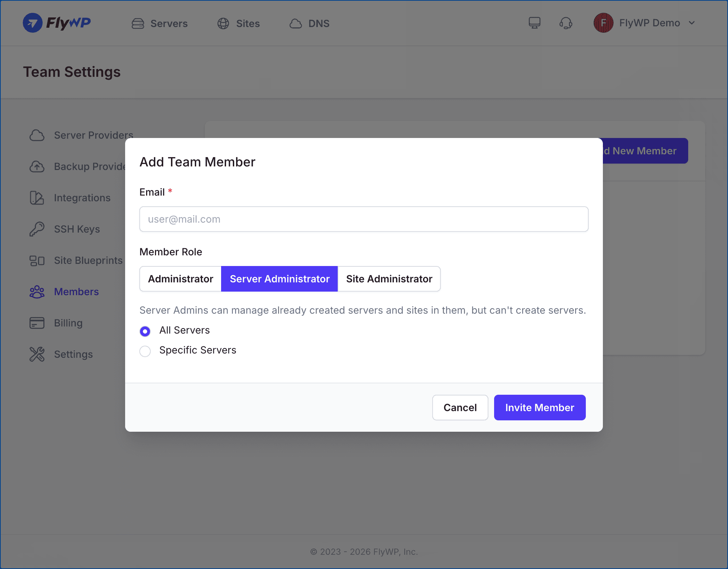728x569 pixels.
Task: Choose the Site Administrator role
Action: pos(389,279)
